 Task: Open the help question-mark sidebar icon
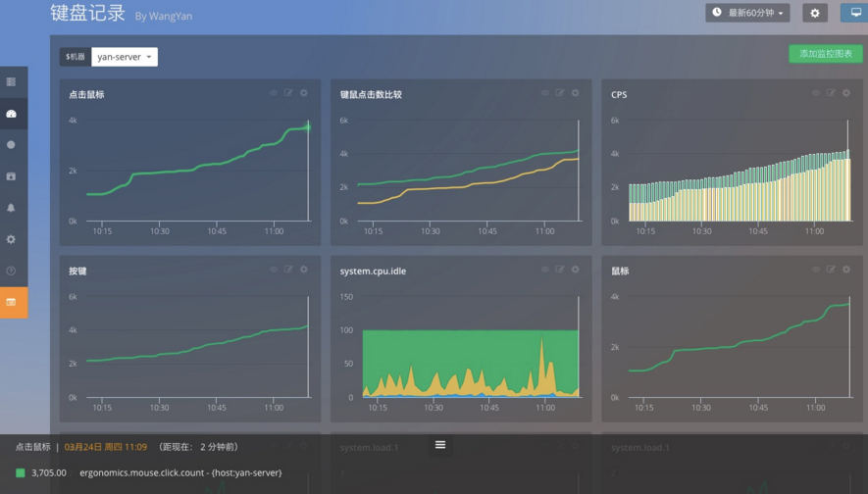[11, 272]
